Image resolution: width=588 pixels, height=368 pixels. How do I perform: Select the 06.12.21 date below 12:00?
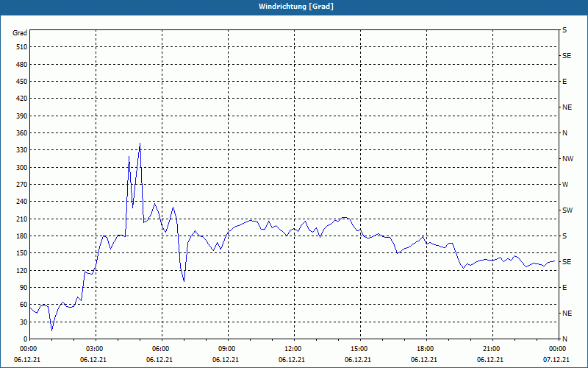[292, 360]
